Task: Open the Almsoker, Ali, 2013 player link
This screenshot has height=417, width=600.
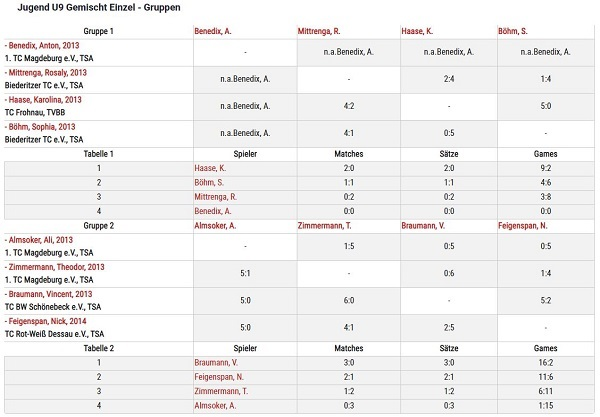Action: click(x=39, y=240)
